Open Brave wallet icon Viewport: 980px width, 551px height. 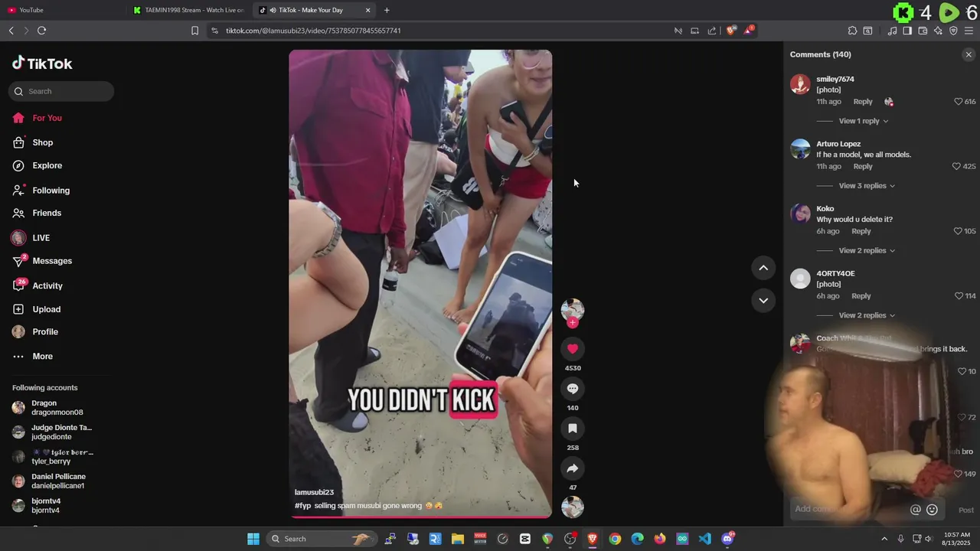click(923, 31)
